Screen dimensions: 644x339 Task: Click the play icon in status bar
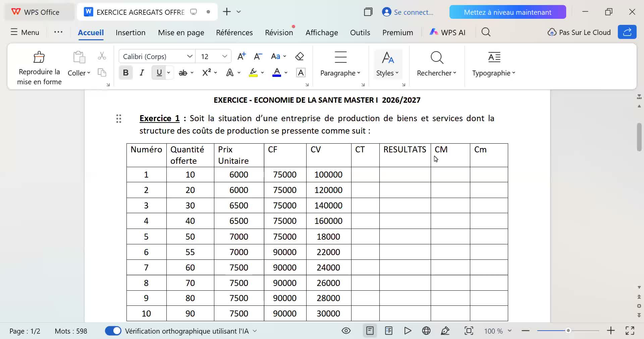(x=408, y=331)
